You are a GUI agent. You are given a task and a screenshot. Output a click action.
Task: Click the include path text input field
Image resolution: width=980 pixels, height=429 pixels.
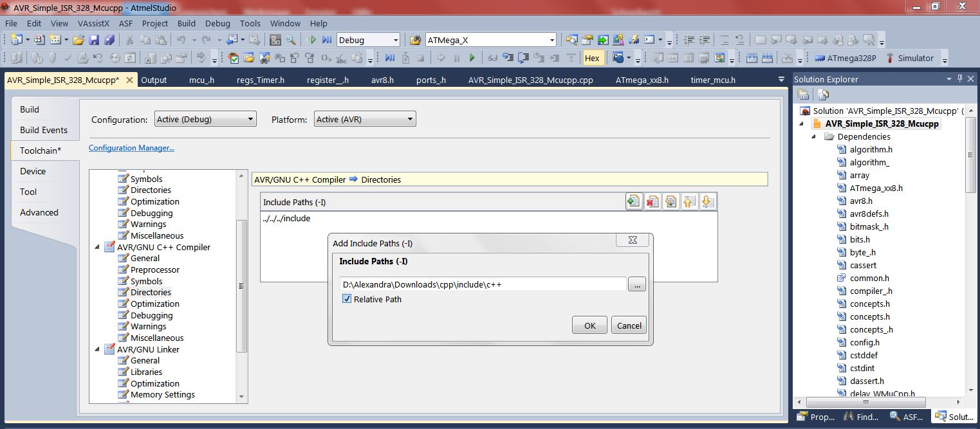483,284
